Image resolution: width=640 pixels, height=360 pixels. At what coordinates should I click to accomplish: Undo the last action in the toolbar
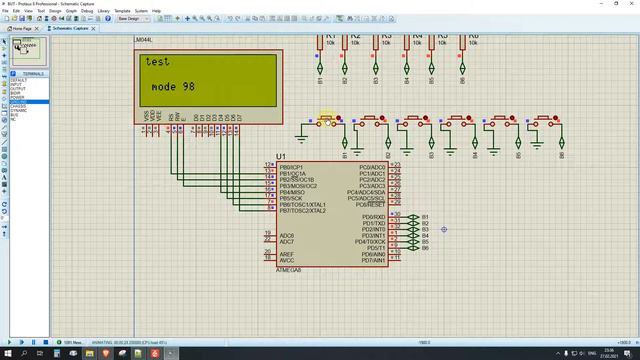[230, 19]
